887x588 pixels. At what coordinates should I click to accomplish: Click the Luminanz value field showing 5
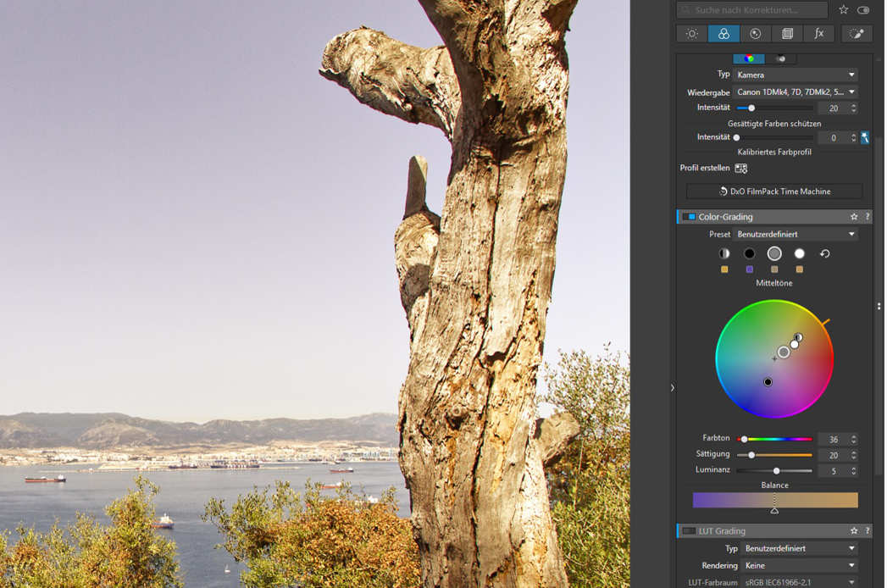coord(834,471)
